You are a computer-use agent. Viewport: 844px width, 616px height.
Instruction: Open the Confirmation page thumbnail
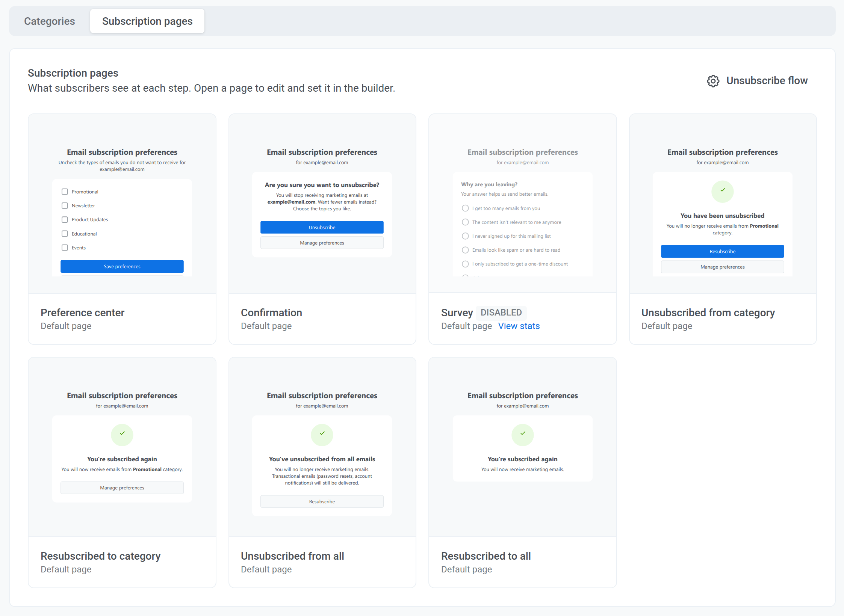pyautogui.click(x=322, y=204)
